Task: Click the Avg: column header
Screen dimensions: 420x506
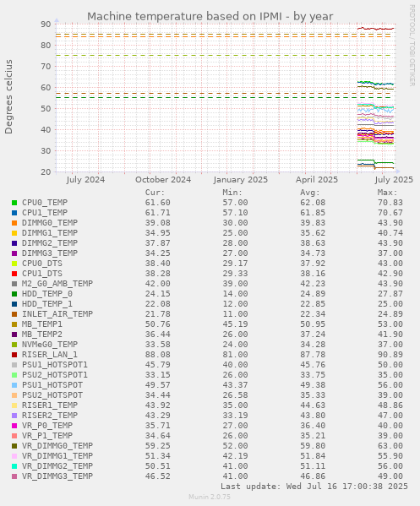Action: pos(310,193)
